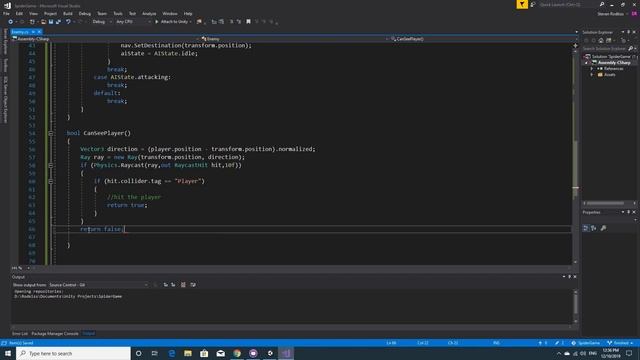
Task: Open the Debug configuration dropdown
Action: 101,22
